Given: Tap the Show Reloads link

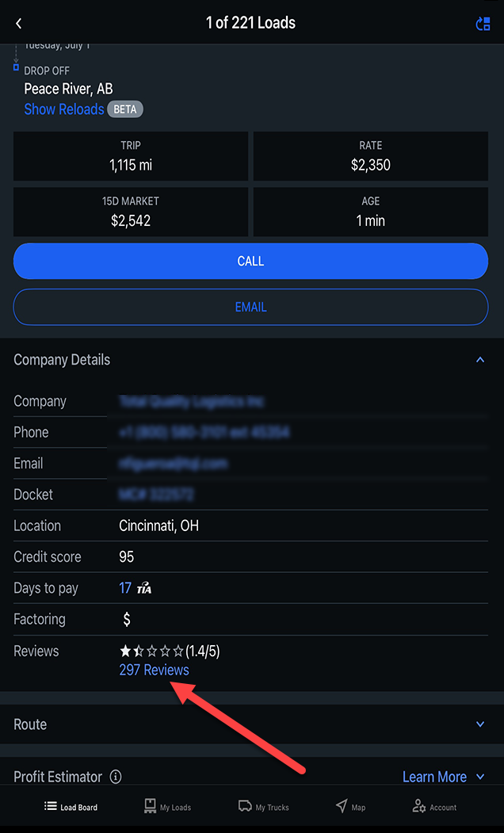Looking at the screenshot, I should [x=63, y=109].
